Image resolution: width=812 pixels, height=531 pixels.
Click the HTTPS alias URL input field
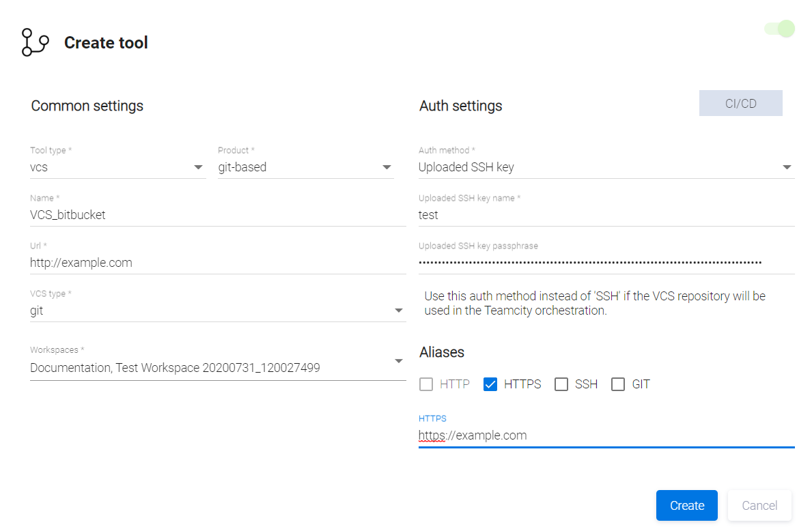click(606, 435)
